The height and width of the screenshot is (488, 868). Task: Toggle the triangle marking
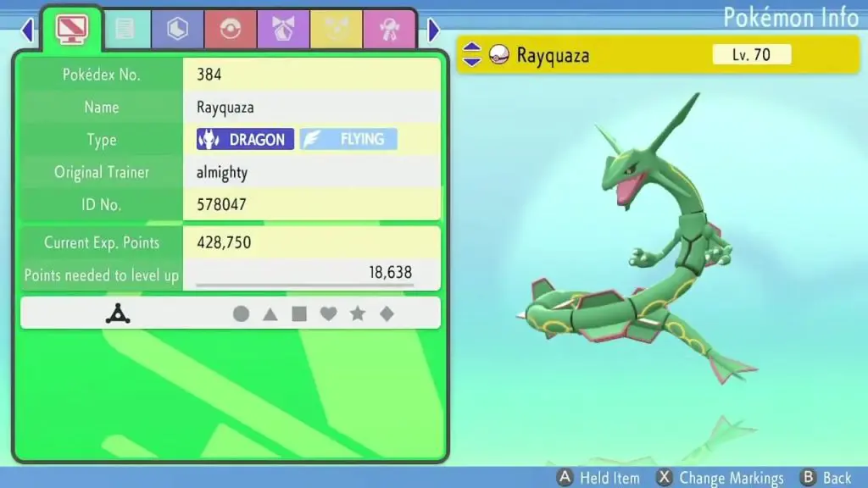[270, 314]
